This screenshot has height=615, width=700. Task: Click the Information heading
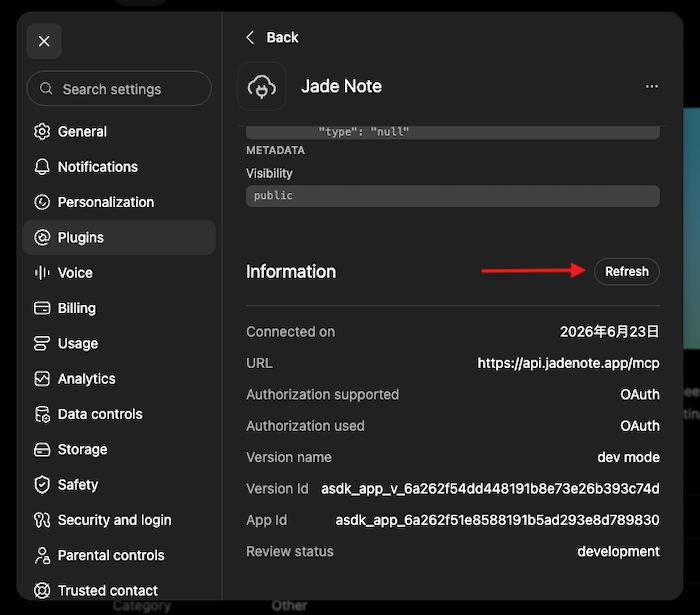coord(291,272)
